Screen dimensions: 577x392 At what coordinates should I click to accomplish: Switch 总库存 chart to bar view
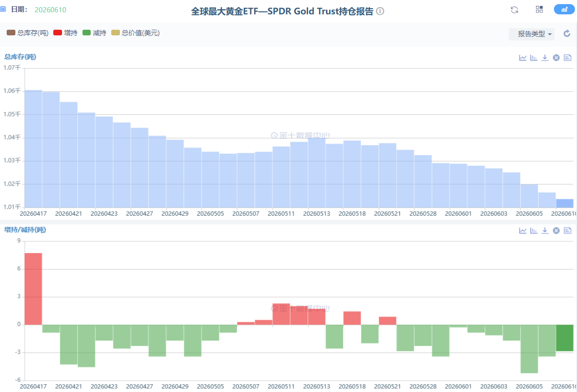pos(533,57)
